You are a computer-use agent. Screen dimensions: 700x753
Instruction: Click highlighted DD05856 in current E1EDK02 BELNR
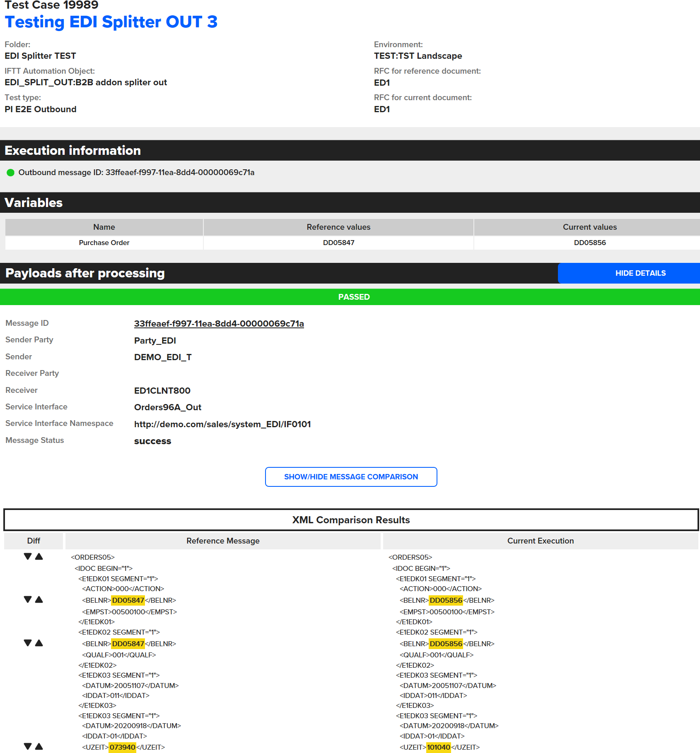(x=446, y=644)
